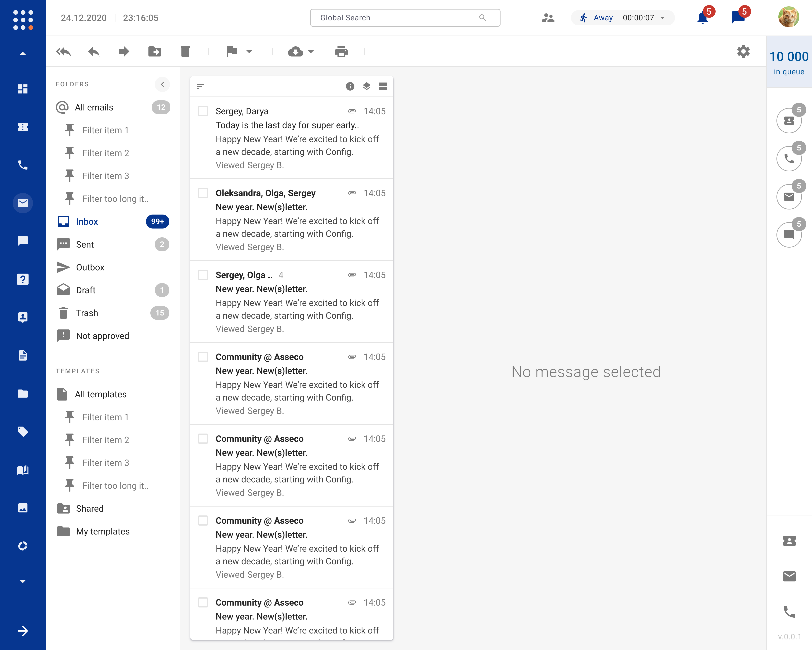Click the Print icon
The width and height of the screenshot is (812, 650).
coord(341,52)
